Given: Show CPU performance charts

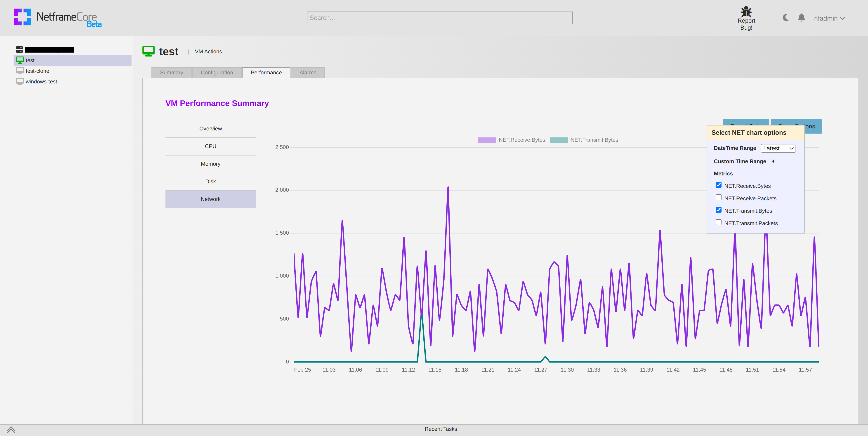Looking at the screenshot, I should (x=211, y=146).
